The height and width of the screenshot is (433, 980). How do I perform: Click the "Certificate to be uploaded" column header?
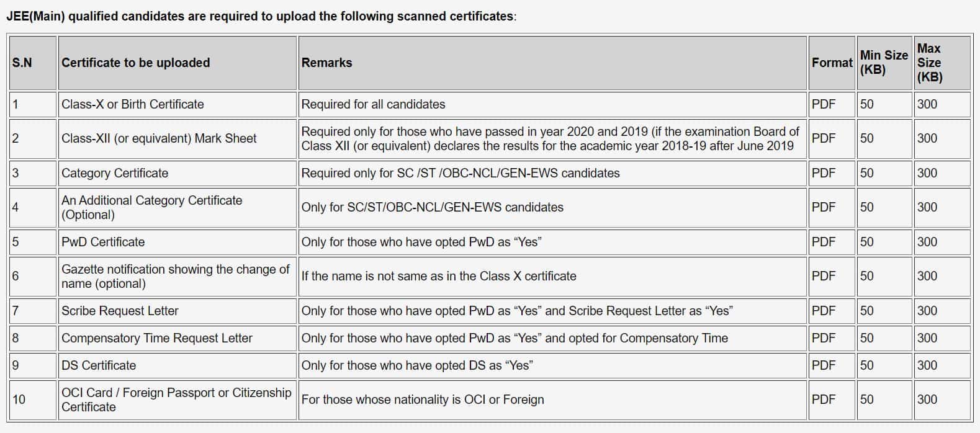click(x=135, y=63)
